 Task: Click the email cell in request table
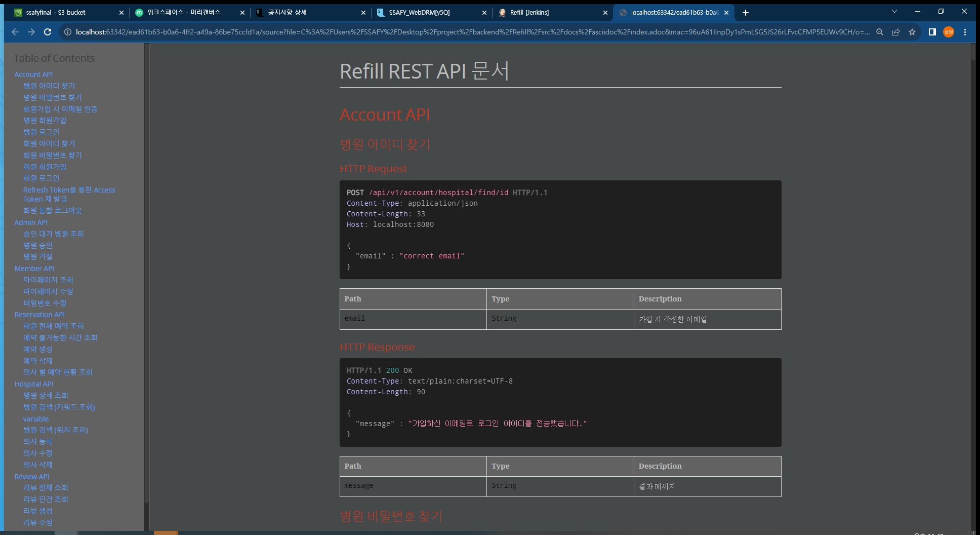(x=413, y=319)
